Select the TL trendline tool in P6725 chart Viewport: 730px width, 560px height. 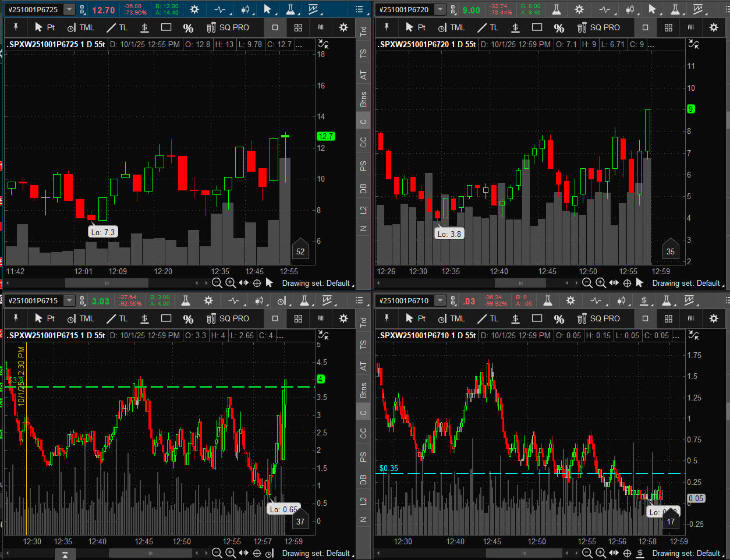point(117,27)
